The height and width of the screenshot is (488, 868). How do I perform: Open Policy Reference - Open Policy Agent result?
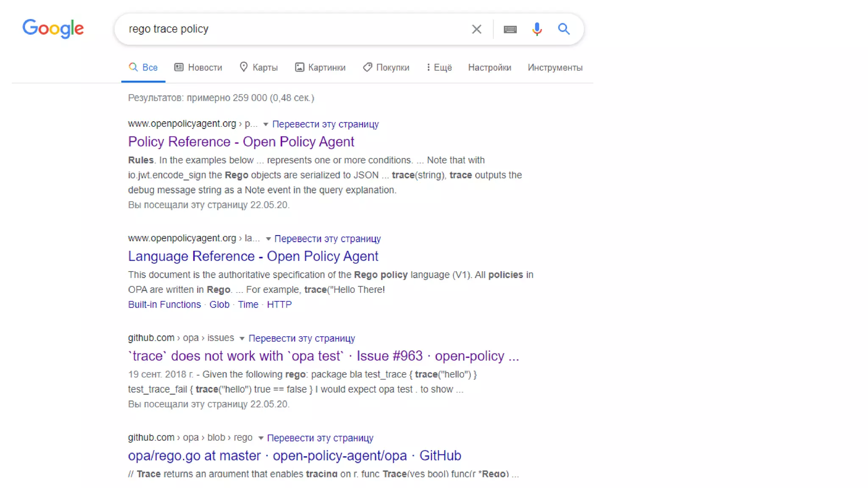(241, 141)
